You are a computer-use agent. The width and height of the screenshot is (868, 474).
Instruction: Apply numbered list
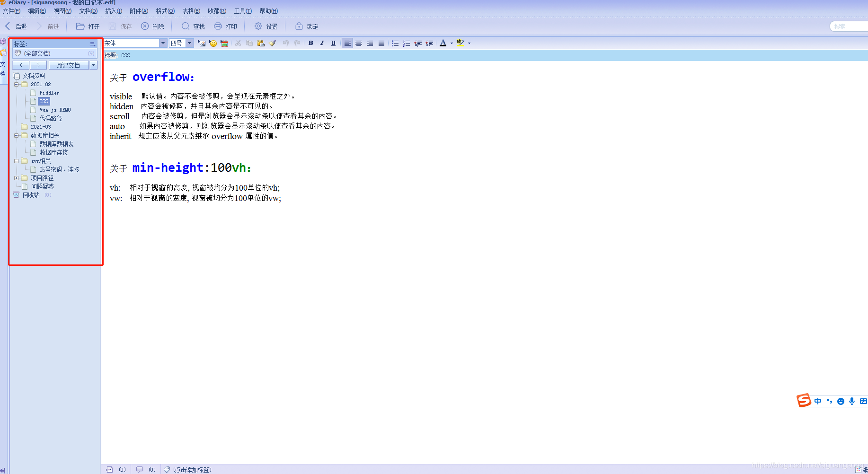(x=407, y=43)
